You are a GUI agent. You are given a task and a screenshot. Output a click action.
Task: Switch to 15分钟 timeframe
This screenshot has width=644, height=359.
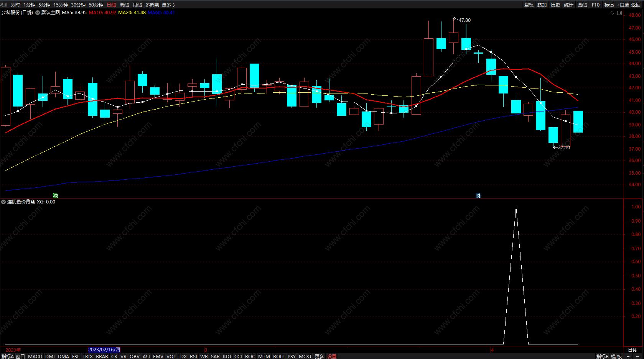point(61,5)
